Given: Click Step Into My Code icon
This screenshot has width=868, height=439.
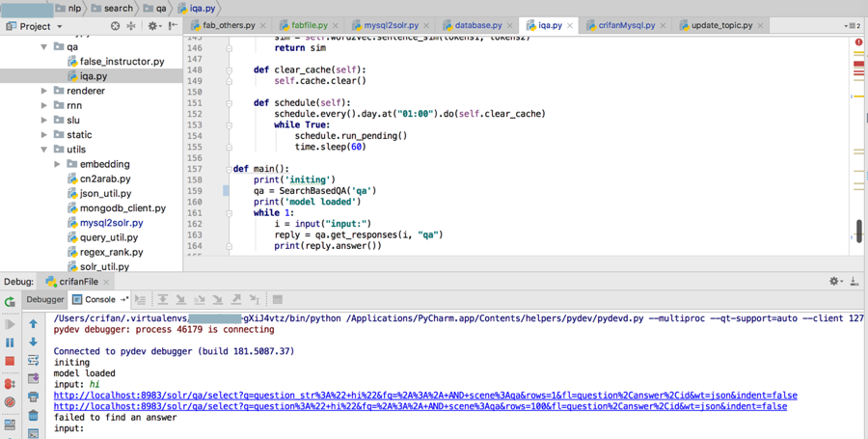Looking at the screenshot, I should tap(200, 300).
